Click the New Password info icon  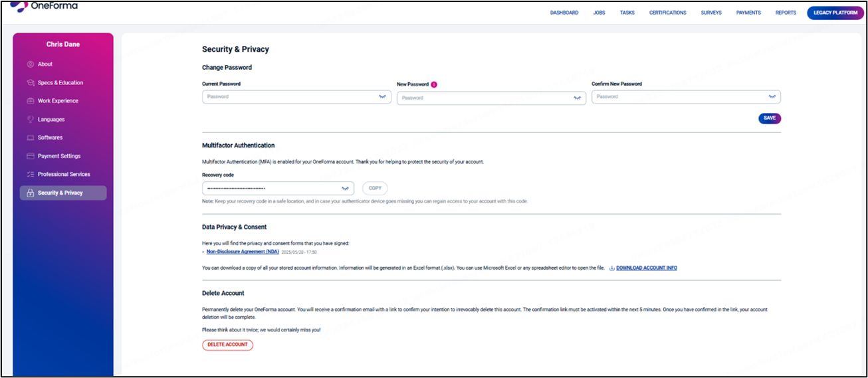[434, 85]
